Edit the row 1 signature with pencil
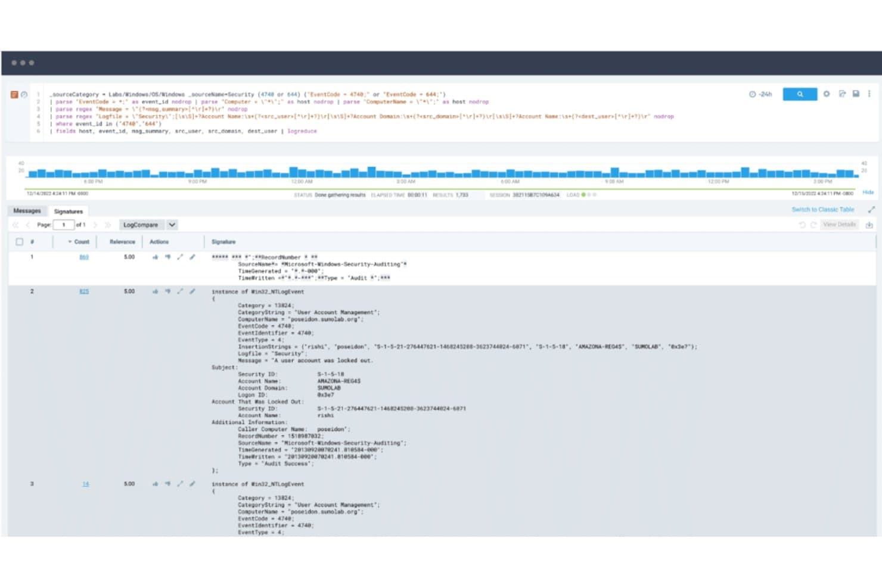882x588 pixels. (192, 257)
